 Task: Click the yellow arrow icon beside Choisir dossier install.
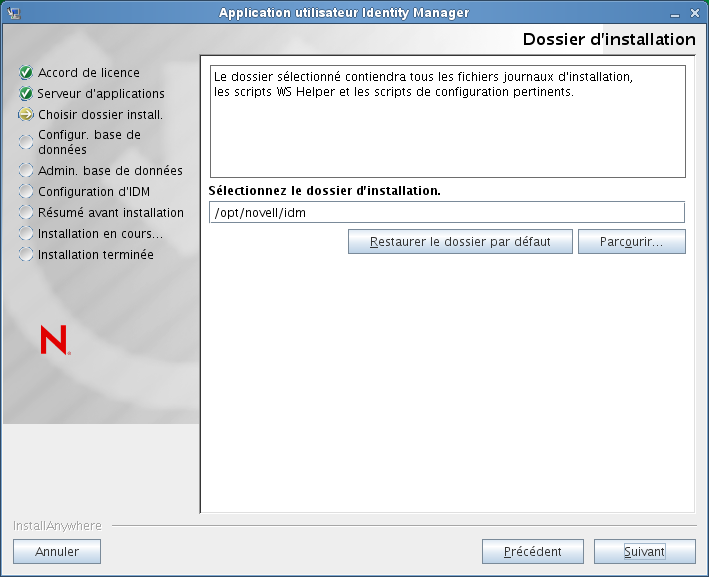(x=26, y=114)
